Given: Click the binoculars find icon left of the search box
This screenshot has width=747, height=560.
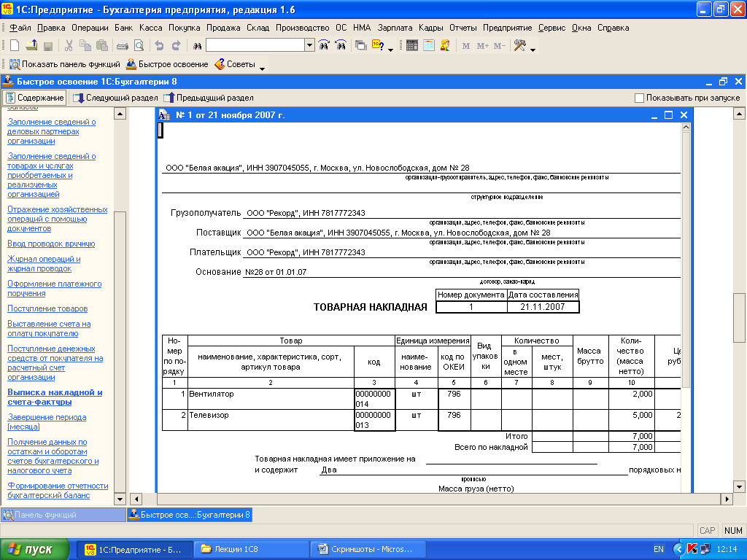Looking at the screenshot, I should tap(197, 46).
